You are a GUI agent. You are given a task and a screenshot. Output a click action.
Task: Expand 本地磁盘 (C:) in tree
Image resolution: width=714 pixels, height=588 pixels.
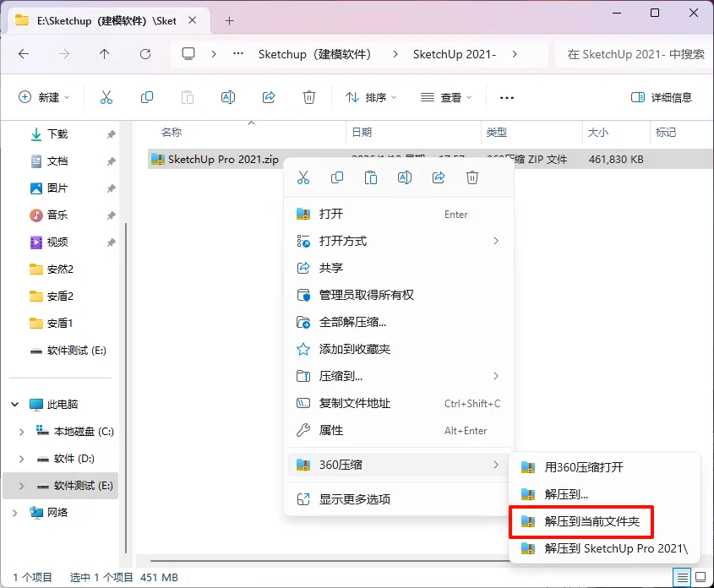(21, 432)
